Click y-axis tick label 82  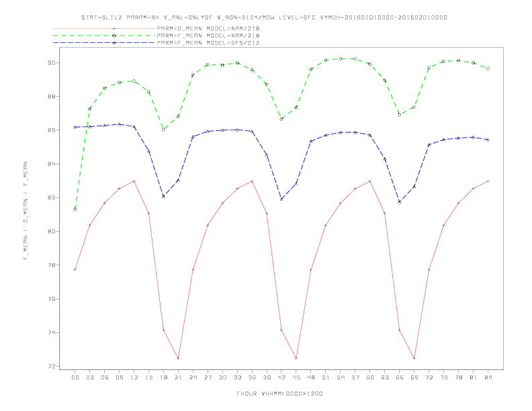point(51,197)
